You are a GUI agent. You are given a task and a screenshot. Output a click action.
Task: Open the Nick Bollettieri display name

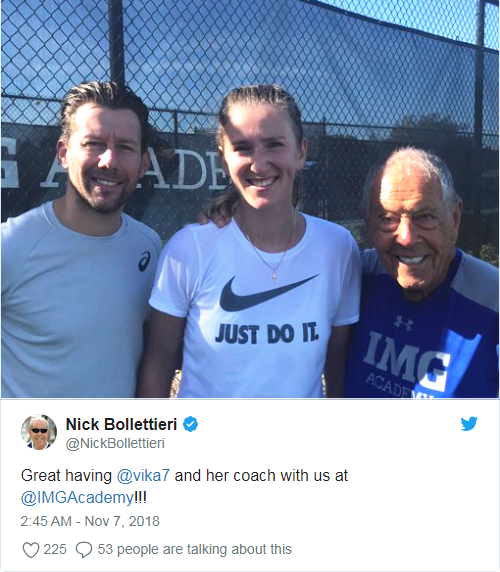121,424
